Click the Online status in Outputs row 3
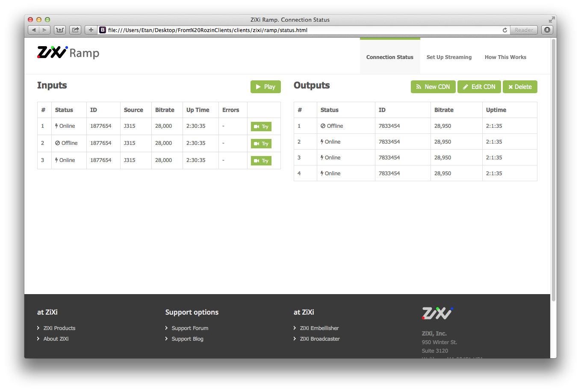 coord(330,157)
